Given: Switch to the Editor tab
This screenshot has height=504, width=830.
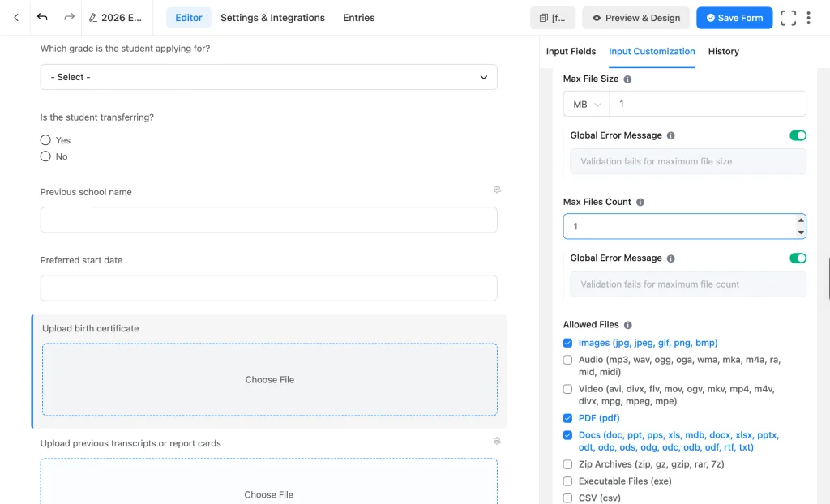Looking at the screenshot, I should pyautogui.click(x=188, y=18).
